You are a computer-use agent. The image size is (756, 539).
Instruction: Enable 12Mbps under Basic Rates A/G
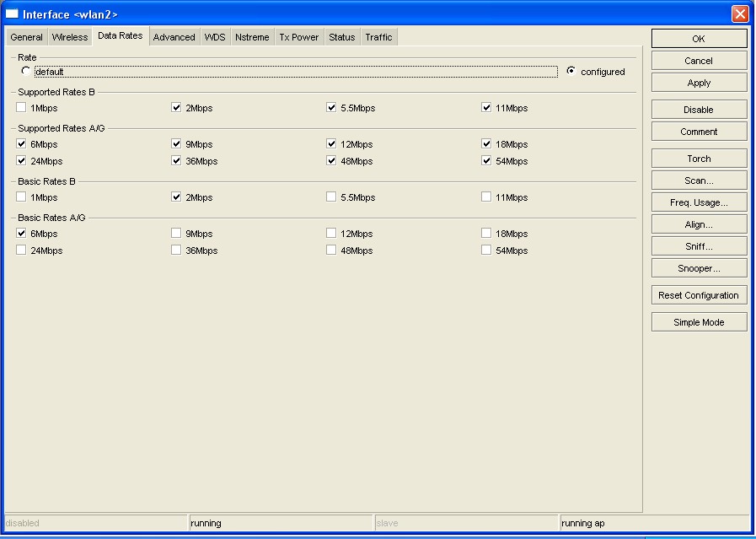[x=331, y=233]
